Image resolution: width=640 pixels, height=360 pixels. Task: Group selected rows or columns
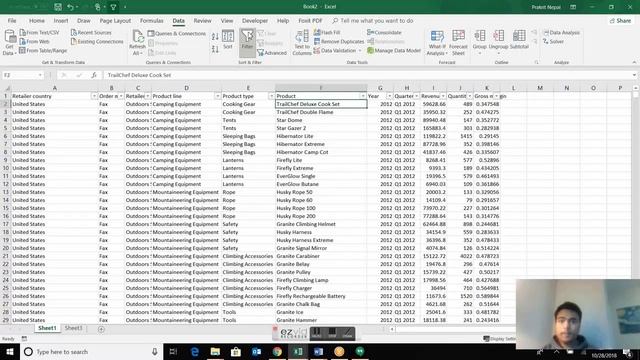pyautogui.click(x=480, y=42)
